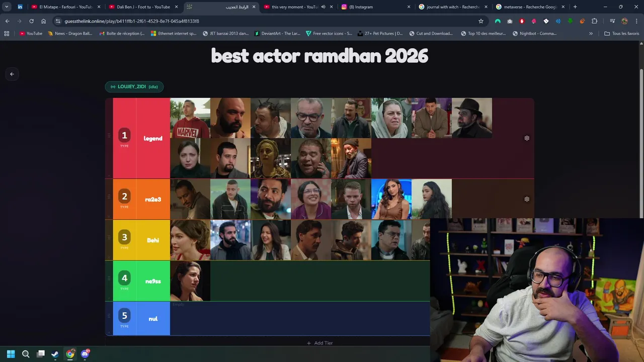Screen dimensions: 644x362
Task: Open the tab search dropdown in Chrome
Action: click(7, 7)
